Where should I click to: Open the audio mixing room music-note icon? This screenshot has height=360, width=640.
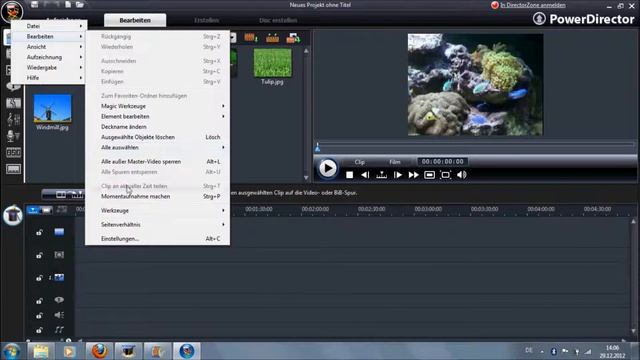13,119
